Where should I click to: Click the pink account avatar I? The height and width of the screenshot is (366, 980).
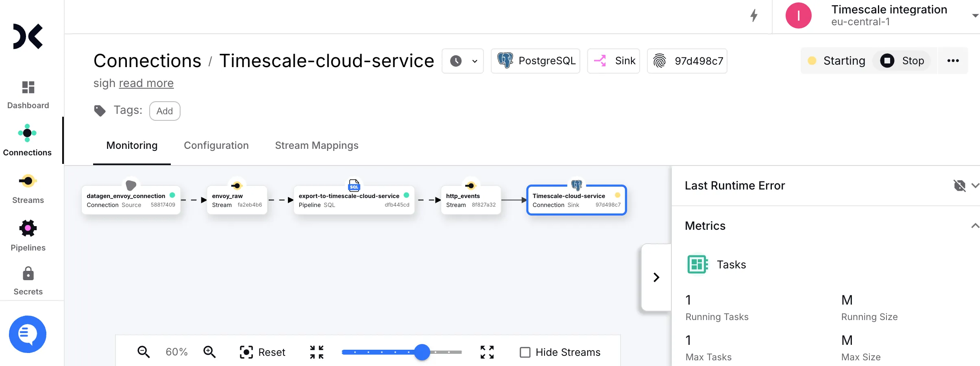click(x=798, y=15)
